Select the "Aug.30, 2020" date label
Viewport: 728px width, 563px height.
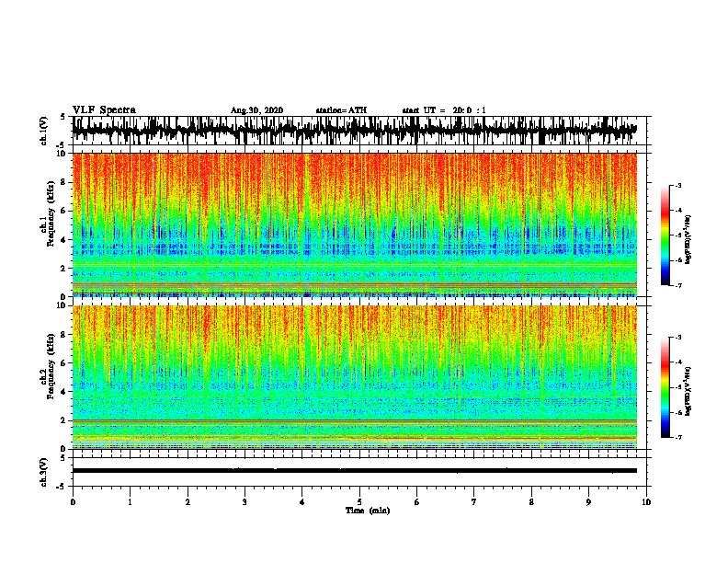click(256, 110)
